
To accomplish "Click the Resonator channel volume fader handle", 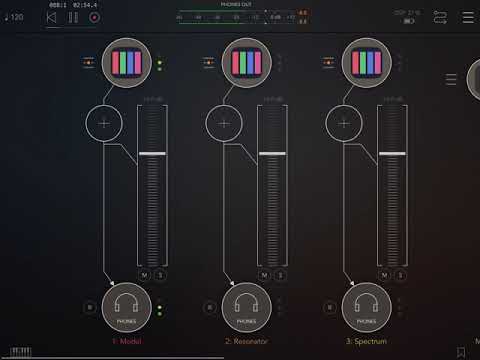I will click(x=272, y=154).
